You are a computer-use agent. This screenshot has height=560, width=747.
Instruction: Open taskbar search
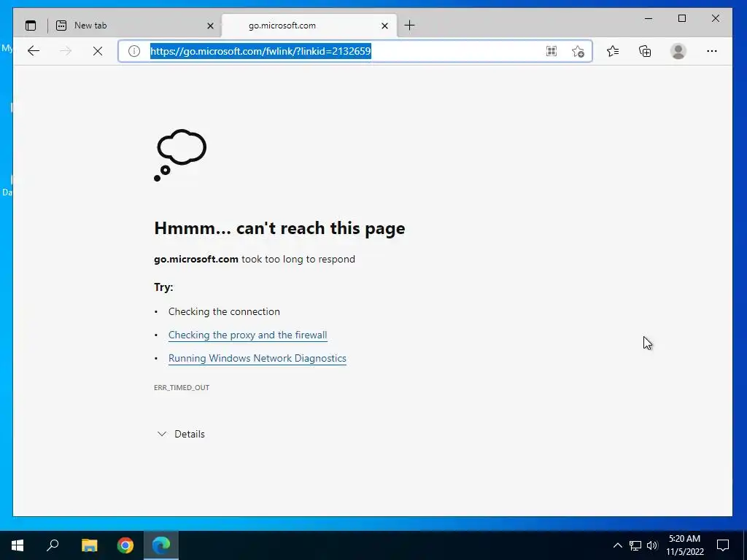click(x=53, y=545)
